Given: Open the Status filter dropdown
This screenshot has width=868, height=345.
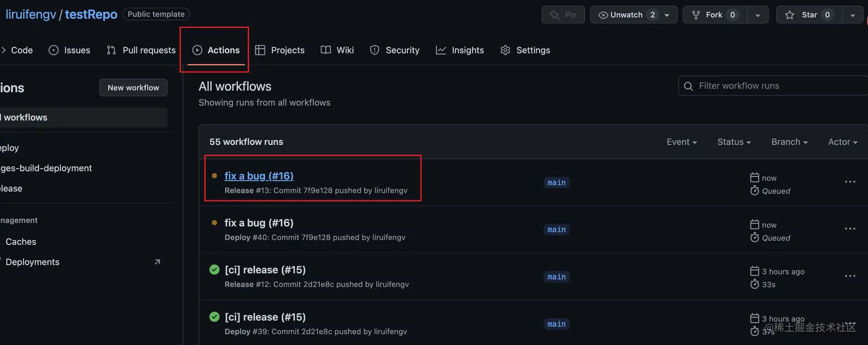Looking at the screenshot, I should (734, 142).
